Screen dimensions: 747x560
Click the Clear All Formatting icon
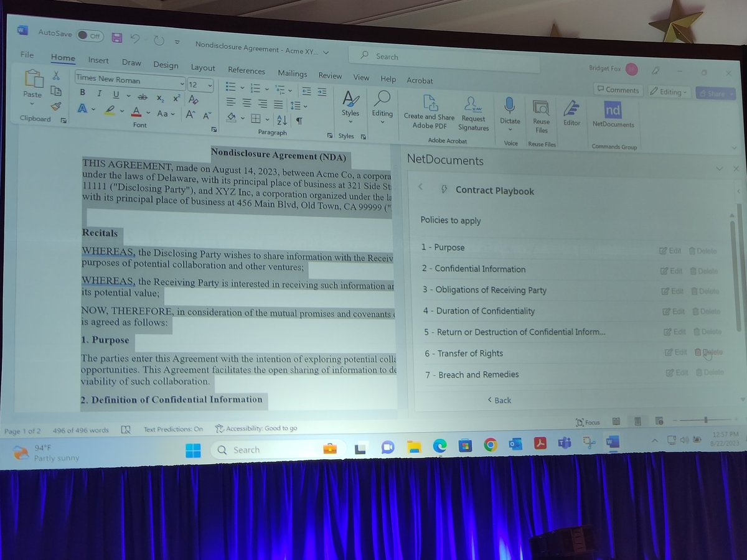pos(193,100)
